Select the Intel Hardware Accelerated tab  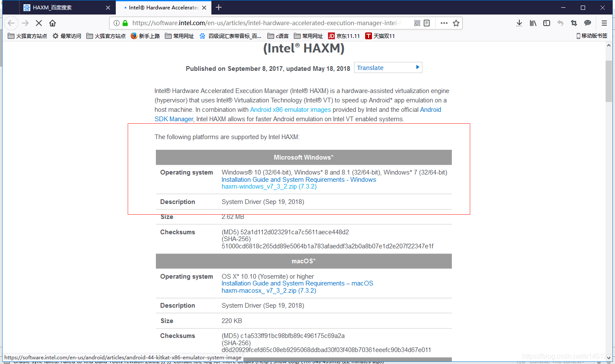point(164,8)
